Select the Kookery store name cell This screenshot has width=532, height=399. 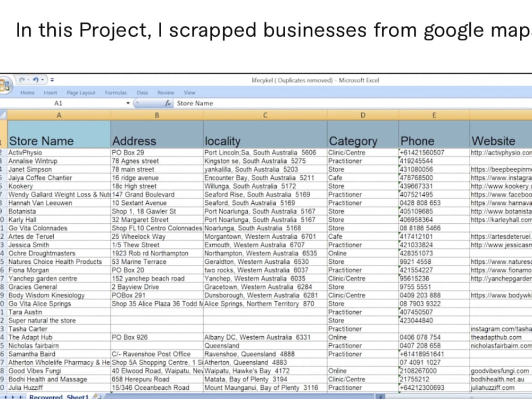click(x=59, y=186)
